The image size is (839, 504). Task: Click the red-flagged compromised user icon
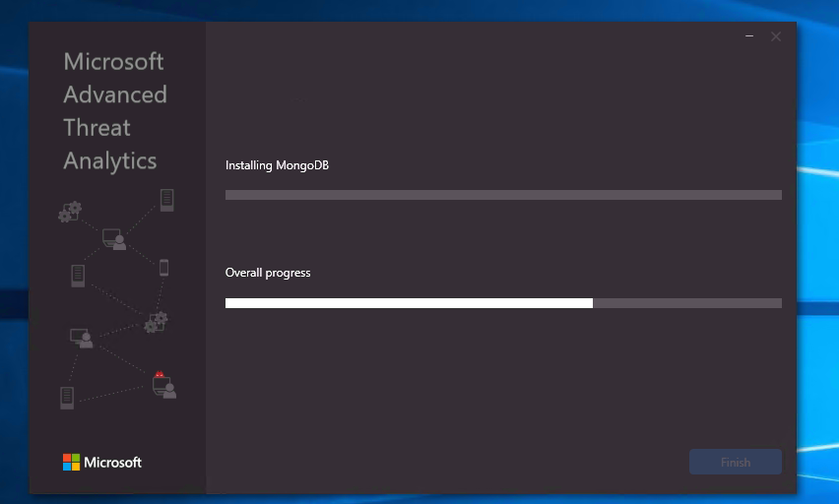pos(164,385)
